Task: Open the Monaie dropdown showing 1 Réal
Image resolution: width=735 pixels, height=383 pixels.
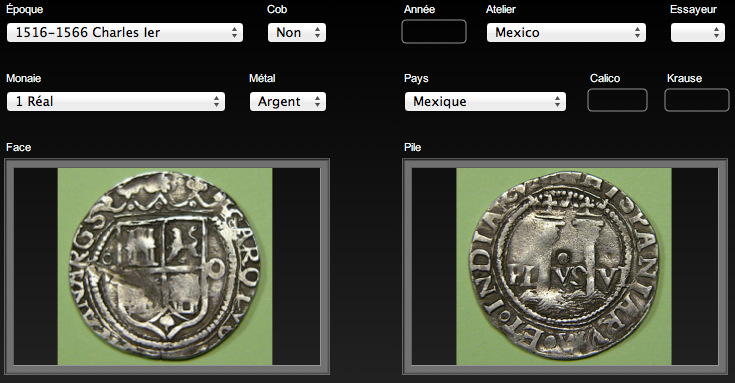Action: pyautogui.click(x=116, y=101)
